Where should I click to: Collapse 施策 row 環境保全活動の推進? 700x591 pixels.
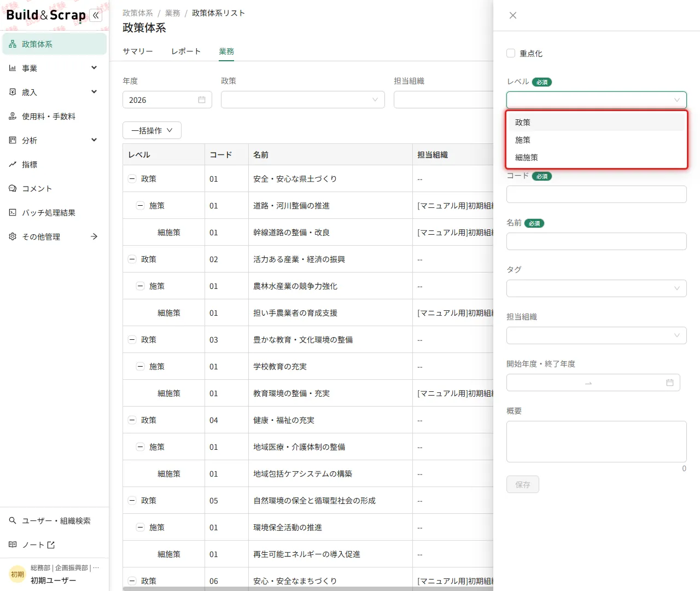[140, 528]
